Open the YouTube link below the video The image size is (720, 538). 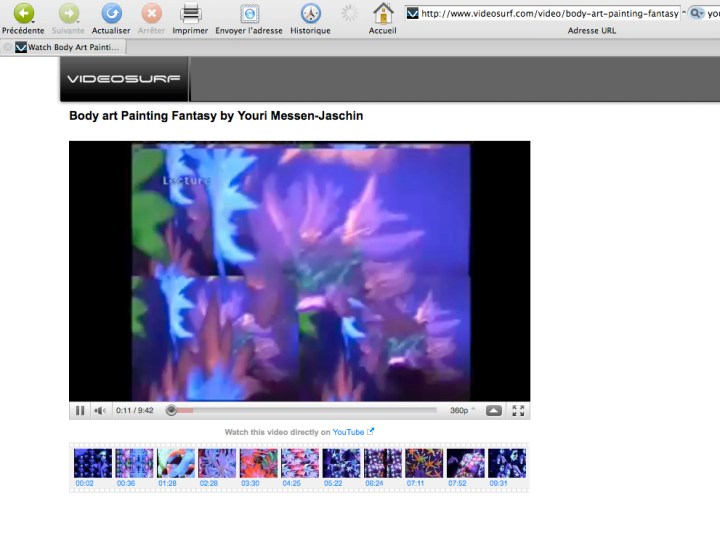tap(348, 432)
